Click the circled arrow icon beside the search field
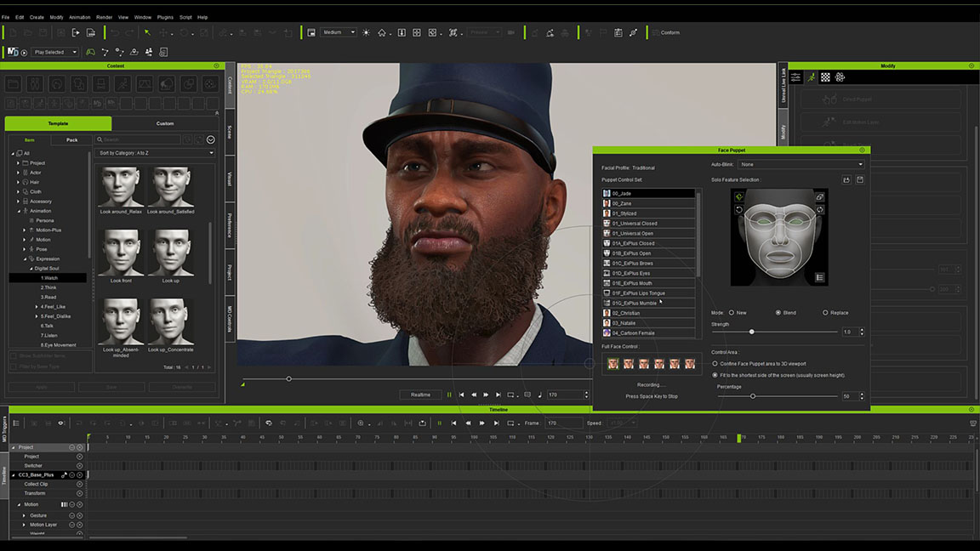 [211, 139]
